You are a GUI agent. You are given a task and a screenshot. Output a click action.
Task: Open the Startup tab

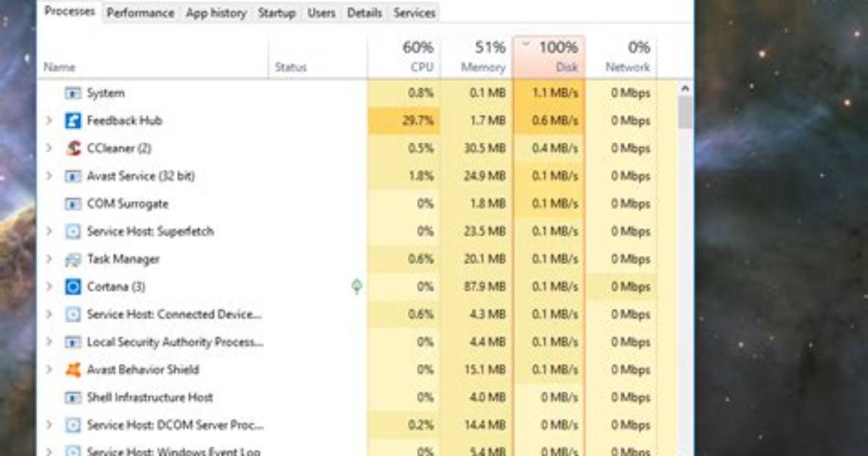coord(277,13)
